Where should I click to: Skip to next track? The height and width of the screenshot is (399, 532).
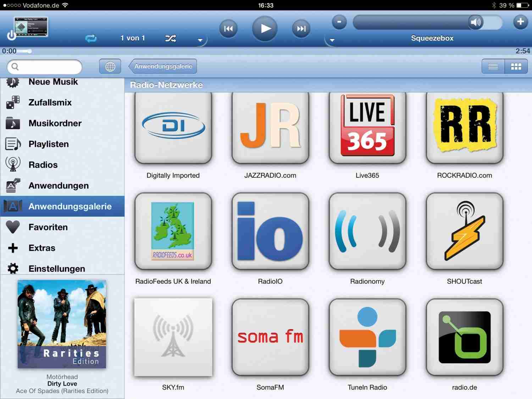[x=301, y=28]
